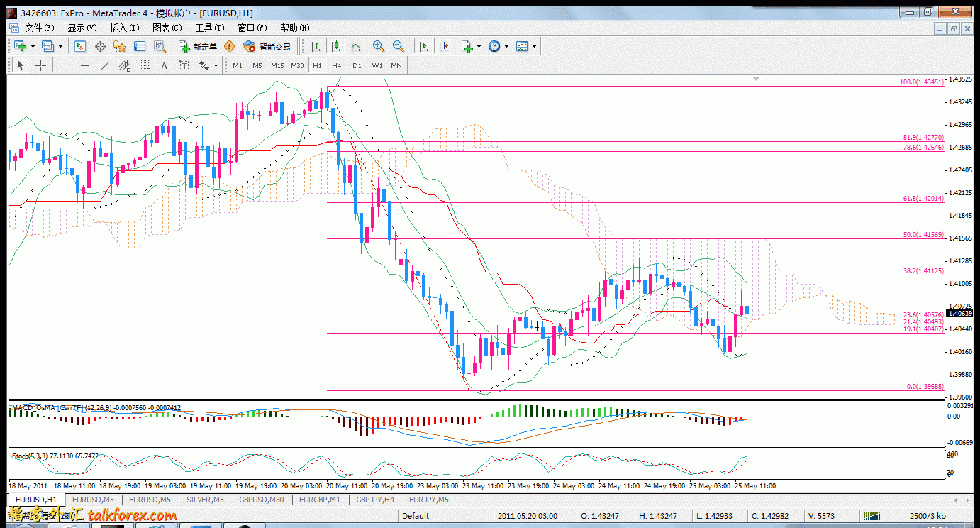980x528 pixels.
Task: Select the trendline drawing tool
Action: 105,65
